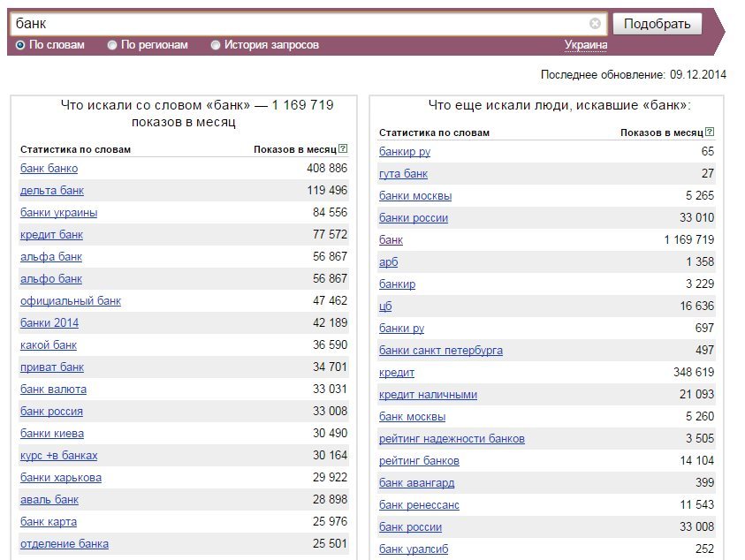Screen dimensions: 745x560
Task: Open the 'дельта банк' keyword link
Action: 52,191
